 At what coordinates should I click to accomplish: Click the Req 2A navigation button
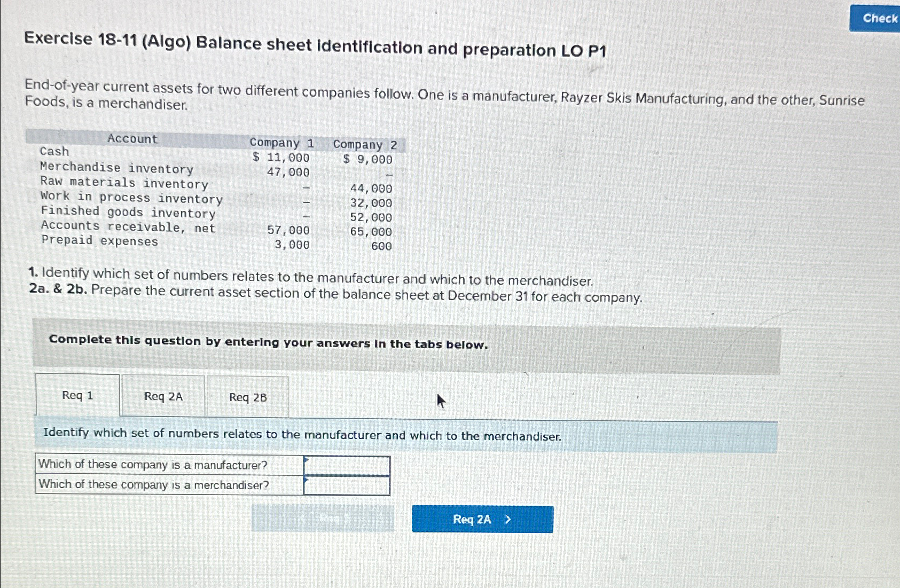tap(482, 519)
